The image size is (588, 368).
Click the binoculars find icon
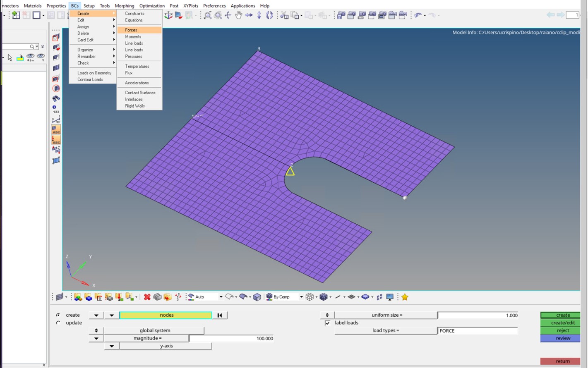[x=56, y=99]
